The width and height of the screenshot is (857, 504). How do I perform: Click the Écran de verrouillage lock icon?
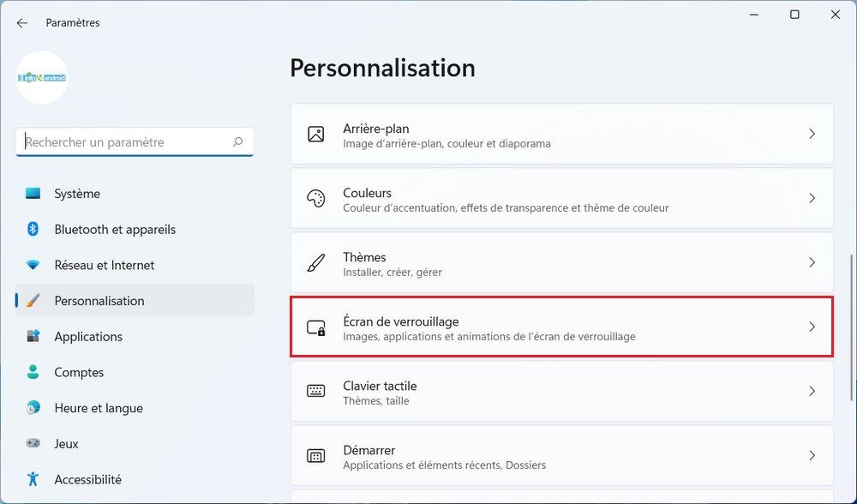pyautogui.click(x=315, y=327)
